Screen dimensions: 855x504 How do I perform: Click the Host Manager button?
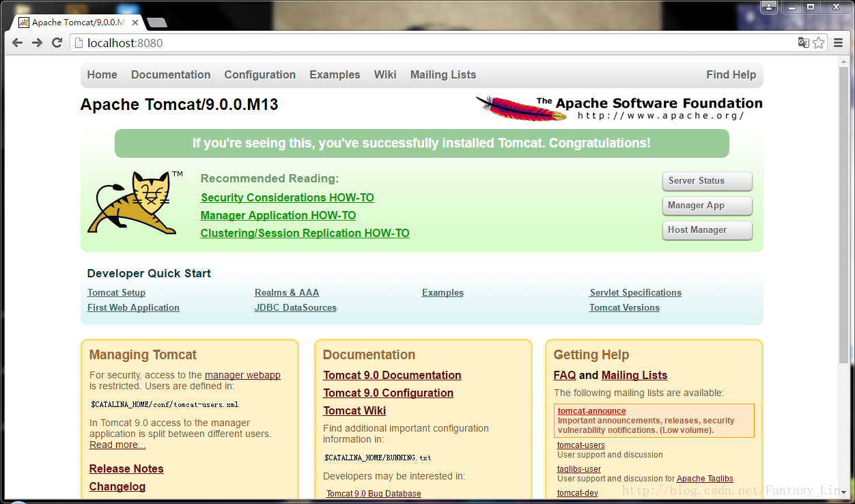coord(707,230)
